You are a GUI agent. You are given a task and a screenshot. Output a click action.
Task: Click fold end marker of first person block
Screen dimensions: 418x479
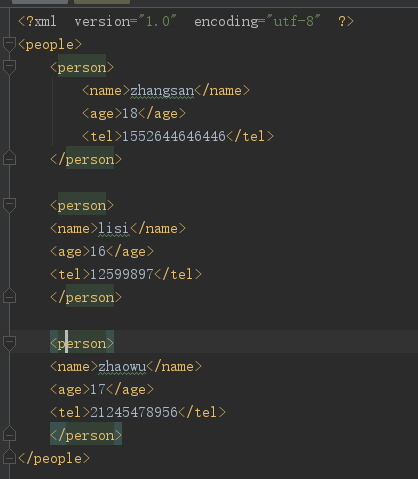(9, 158)
